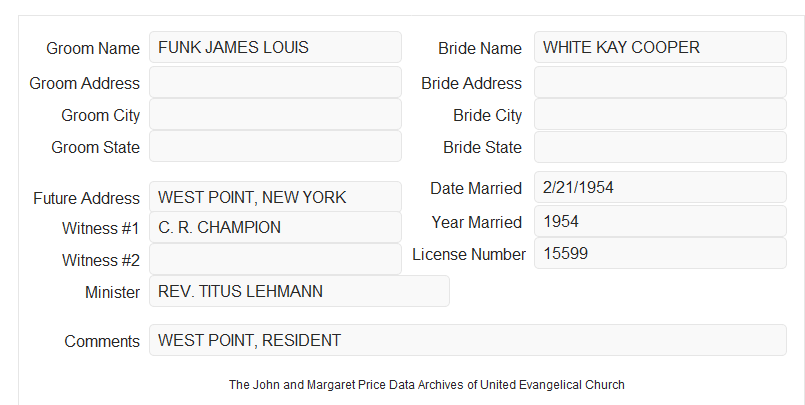Select the Future Address field
The height and width of the screenshot is (405, 805).
[275, 197]
